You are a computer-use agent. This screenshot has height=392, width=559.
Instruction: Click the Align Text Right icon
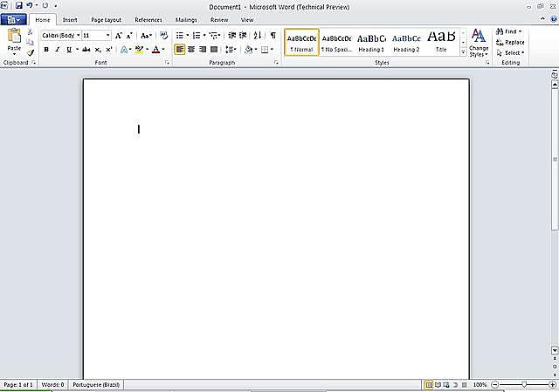coord(203,50)
